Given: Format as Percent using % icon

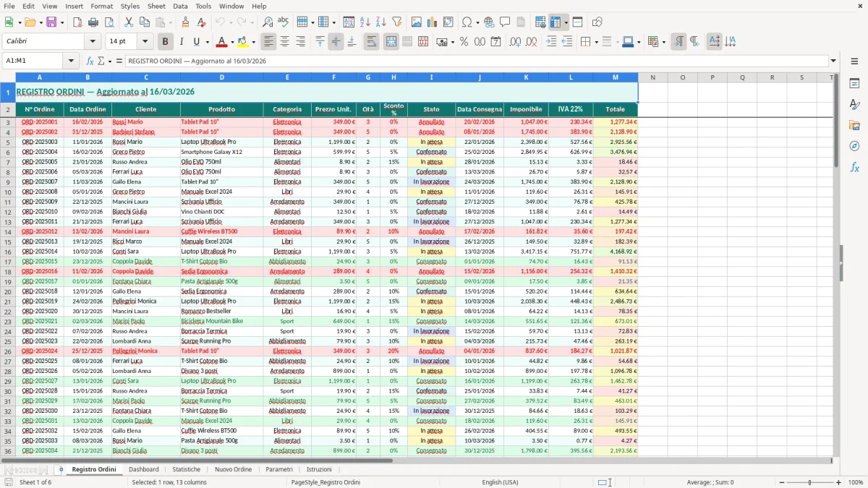Looking at the screenshot, I should pos(464,42).
